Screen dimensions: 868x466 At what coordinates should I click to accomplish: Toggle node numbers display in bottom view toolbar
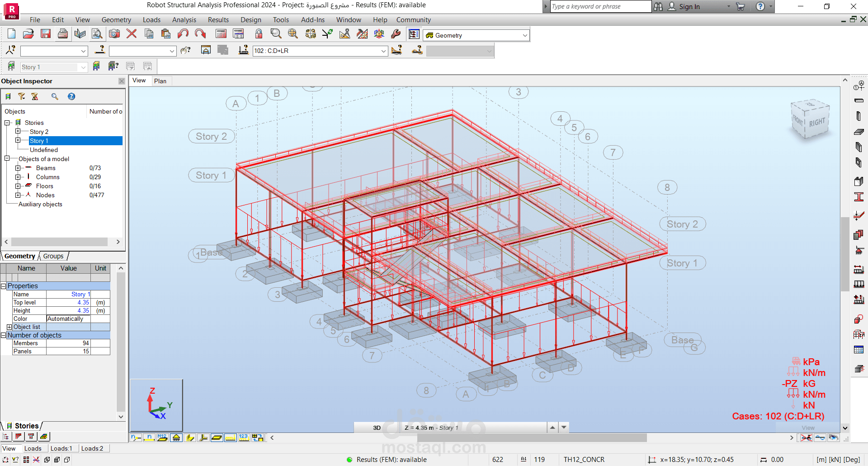click(x=136, y=437)
